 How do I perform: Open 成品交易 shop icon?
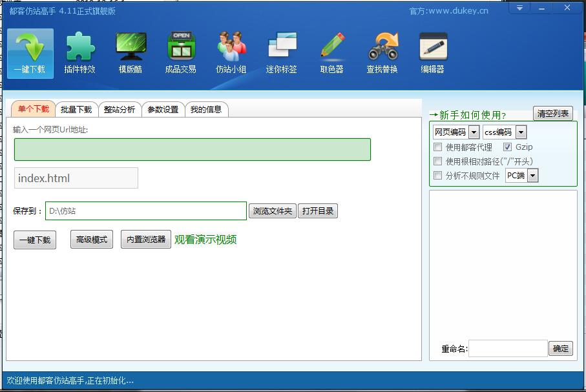[x=181, y=48]
